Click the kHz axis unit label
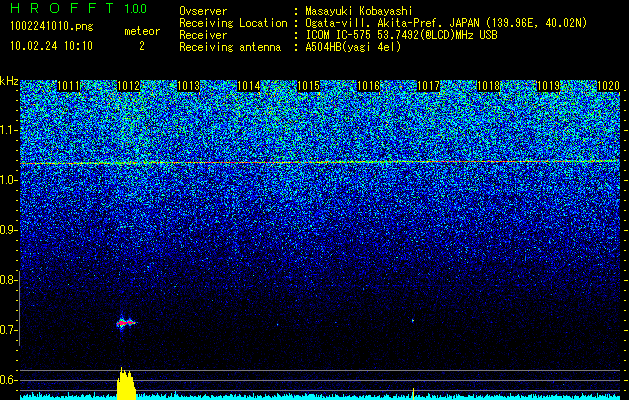The height and width of the screenshot is (400, 629). point(9,81)
